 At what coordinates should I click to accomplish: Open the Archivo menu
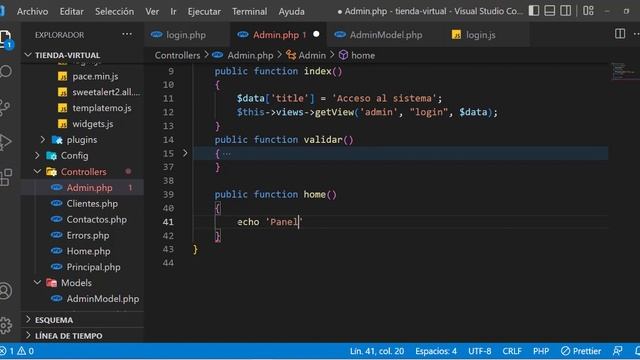coord(32,11)
